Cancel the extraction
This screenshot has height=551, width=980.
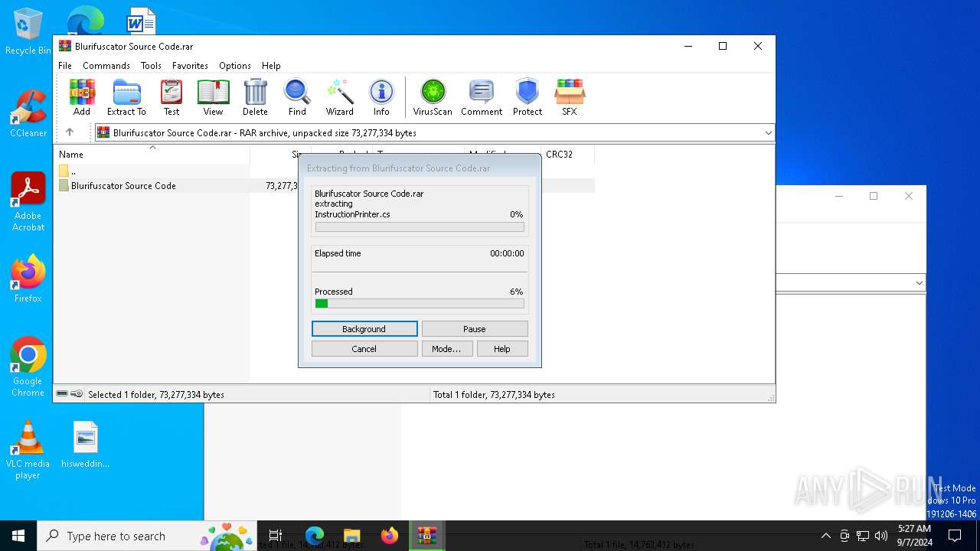pyautogui.click(x=364, y=349)
